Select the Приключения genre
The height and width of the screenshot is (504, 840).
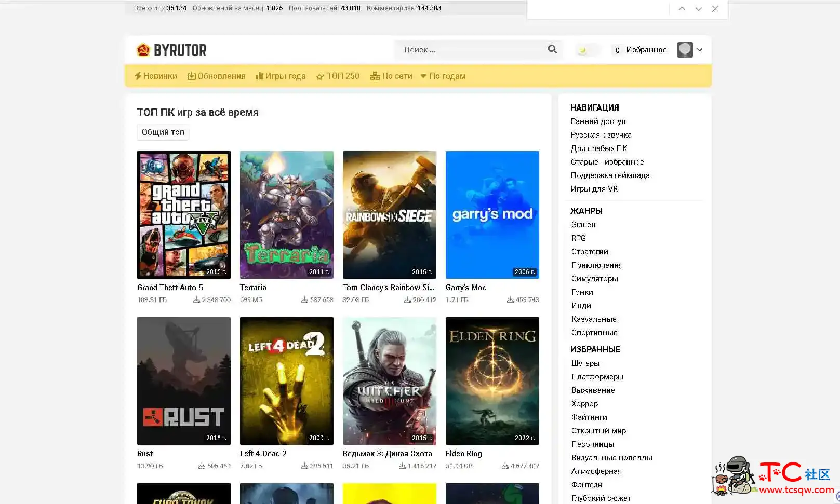597,265
